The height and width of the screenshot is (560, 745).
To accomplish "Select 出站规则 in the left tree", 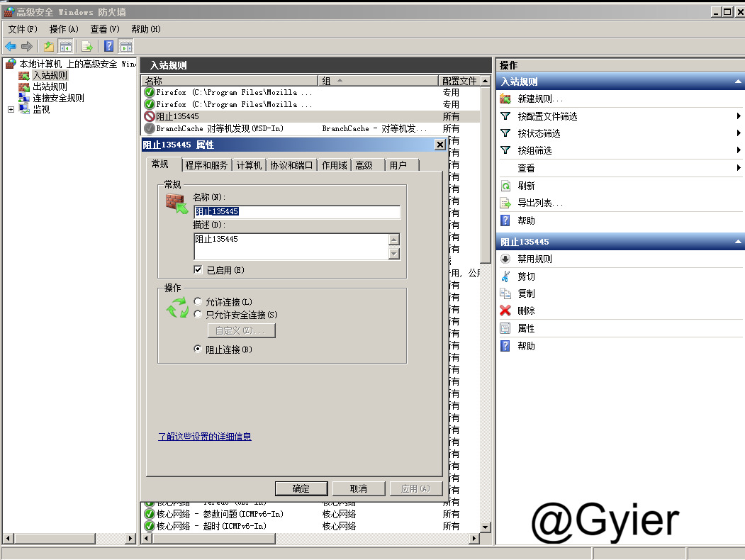I will click(50, 86).
